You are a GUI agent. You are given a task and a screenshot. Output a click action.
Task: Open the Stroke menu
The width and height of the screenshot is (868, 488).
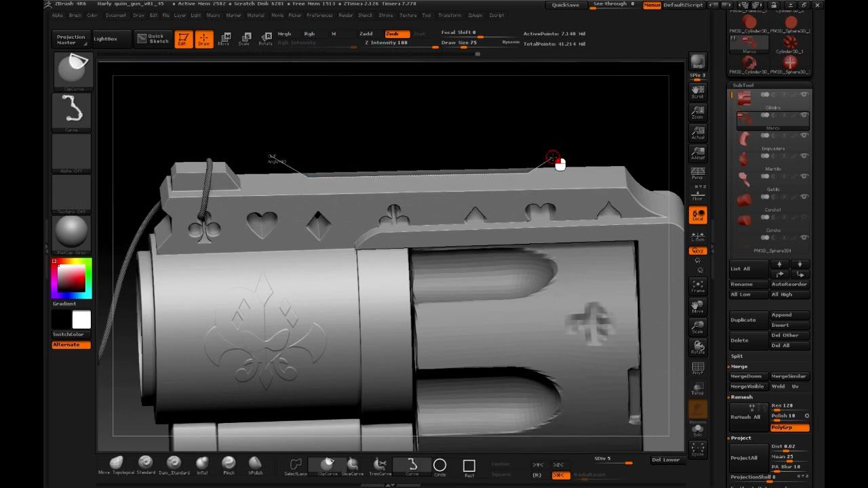(x=385, y=15)
